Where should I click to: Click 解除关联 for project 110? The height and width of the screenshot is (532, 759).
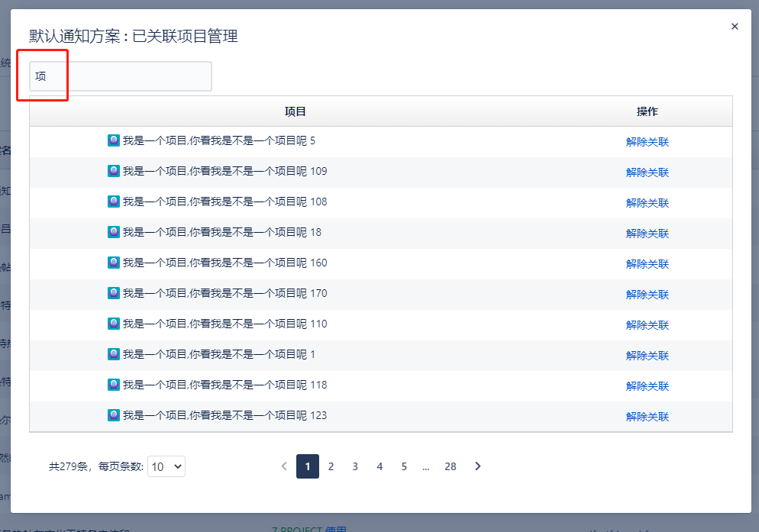tap(647, 324)
